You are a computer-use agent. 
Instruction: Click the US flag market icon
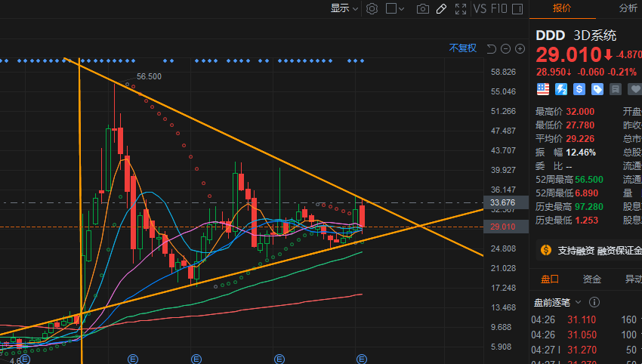(543, 89)
